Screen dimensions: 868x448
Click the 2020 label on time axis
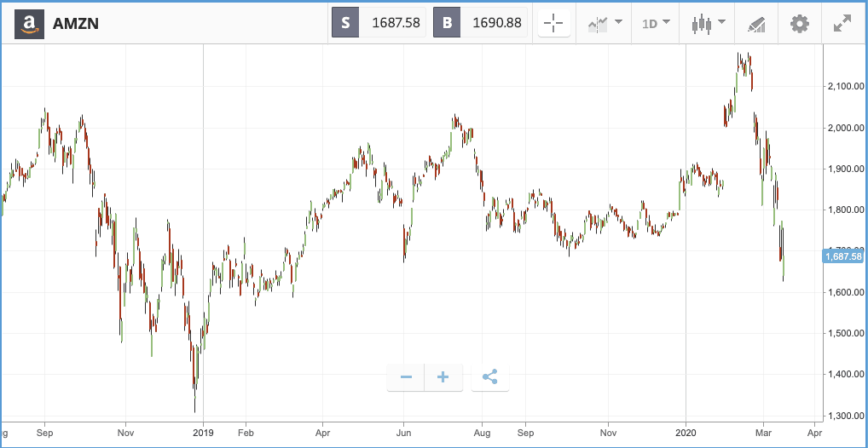coord(686,433)
